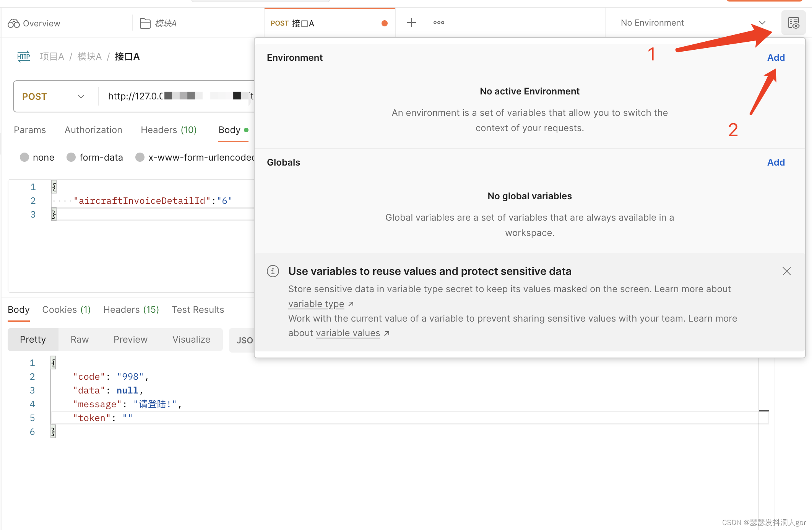Switch to the 模块A collection tab
The height and width of the screenshot is (530, 812).
[x=158, y=23]
